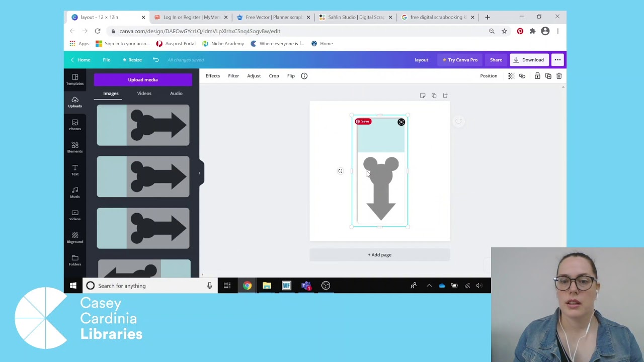Open the Adjust options
The width and height of the screenshot is (644, 362).
coord(254,76)
